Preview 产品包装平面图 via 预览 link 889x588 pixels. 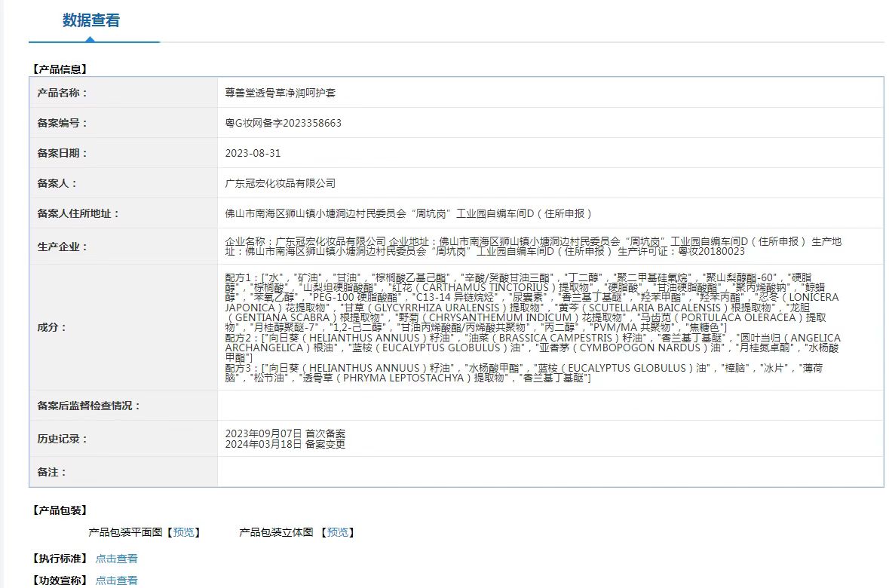183,532
